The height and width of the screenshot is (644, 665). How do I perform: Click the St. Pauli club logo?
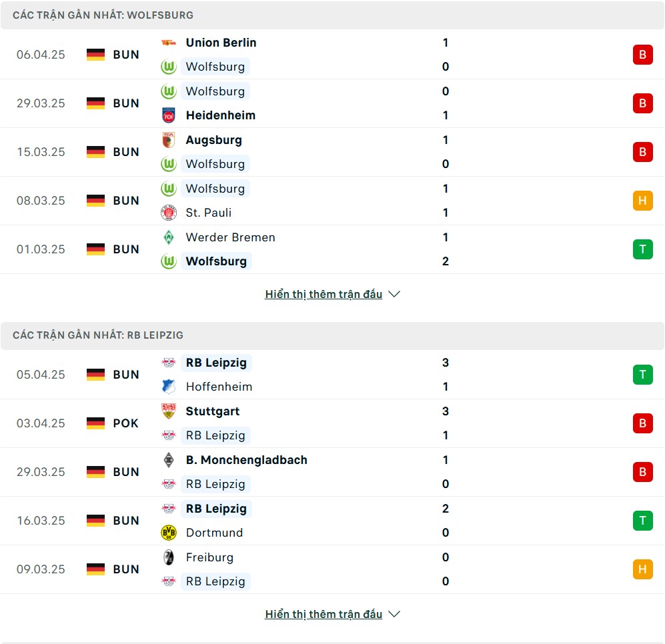click(x=168, y=213)
